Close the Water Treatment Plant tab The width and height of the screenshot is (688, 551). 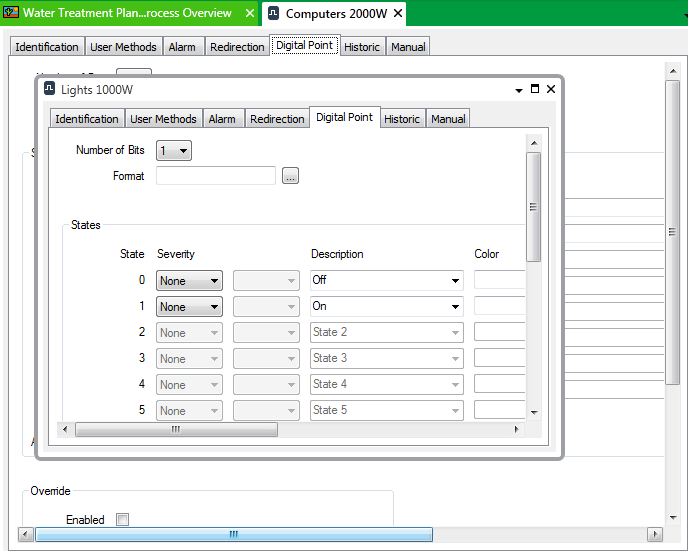(250, 13)
